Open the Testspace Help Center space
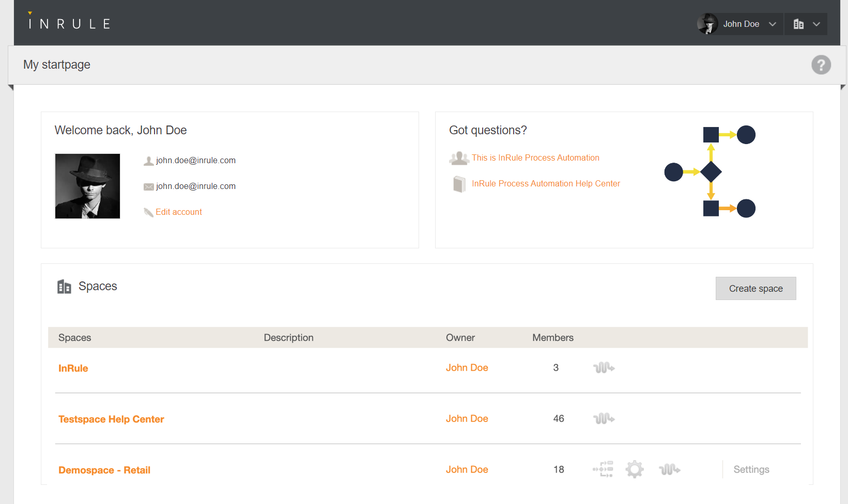The height and width of the screenshot is (504, 848). click(x=111, y=419)
